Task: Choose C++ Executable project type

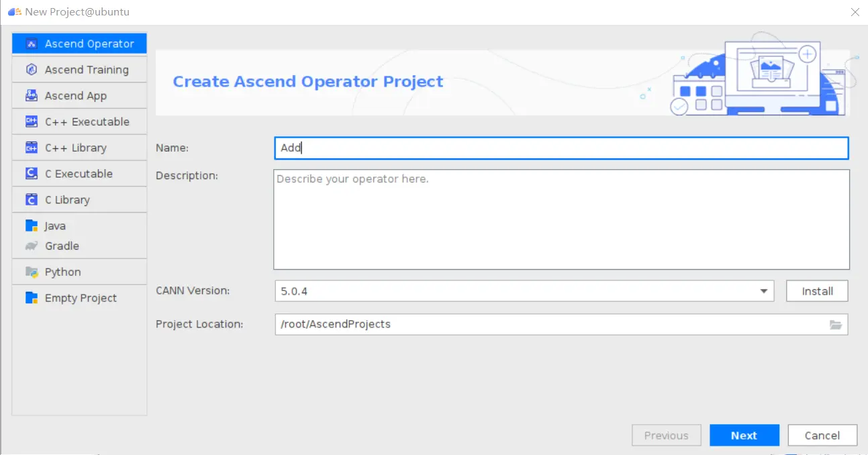Action: coord(79,121)
